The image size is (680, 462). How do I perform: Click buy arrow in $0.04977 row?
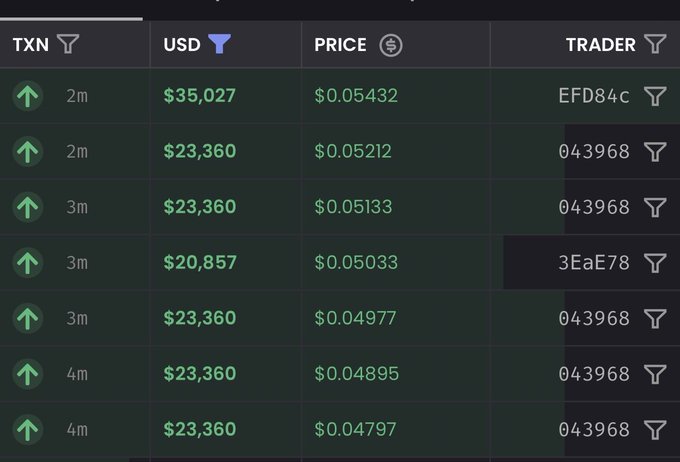28,318
